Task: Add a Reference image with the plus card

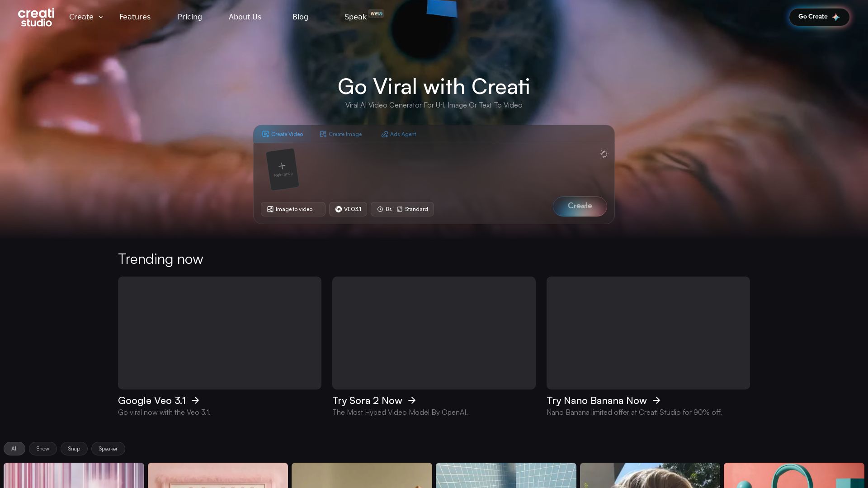Action: tap(283, 169)
